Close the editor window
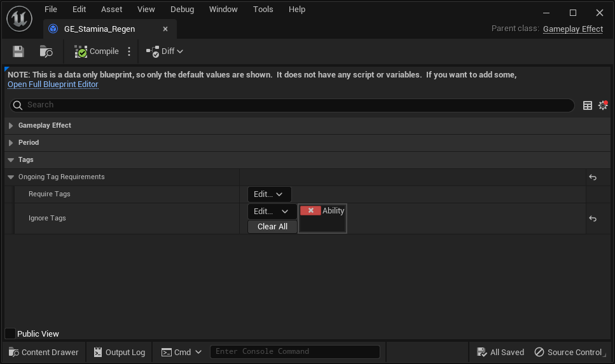The height and width of the screenshot is (364, 615). [599, 13]
